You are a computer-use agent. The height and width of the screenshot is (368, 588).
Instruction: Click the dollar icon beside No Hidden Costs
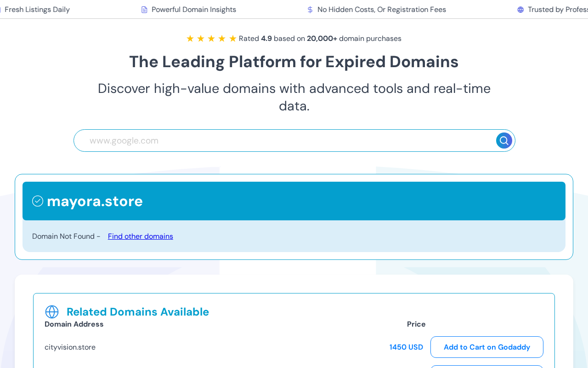click(x=310, y=10)
